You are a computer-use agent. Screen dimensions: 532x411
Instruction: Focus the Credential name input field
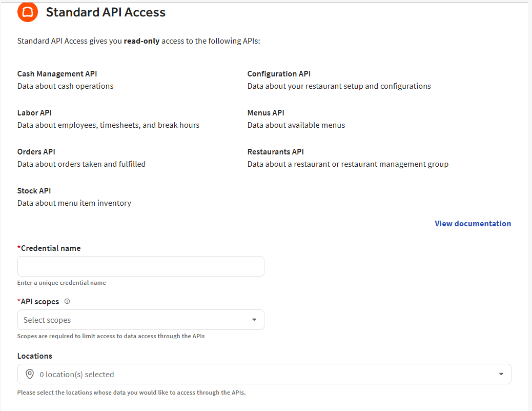(141, 266)
